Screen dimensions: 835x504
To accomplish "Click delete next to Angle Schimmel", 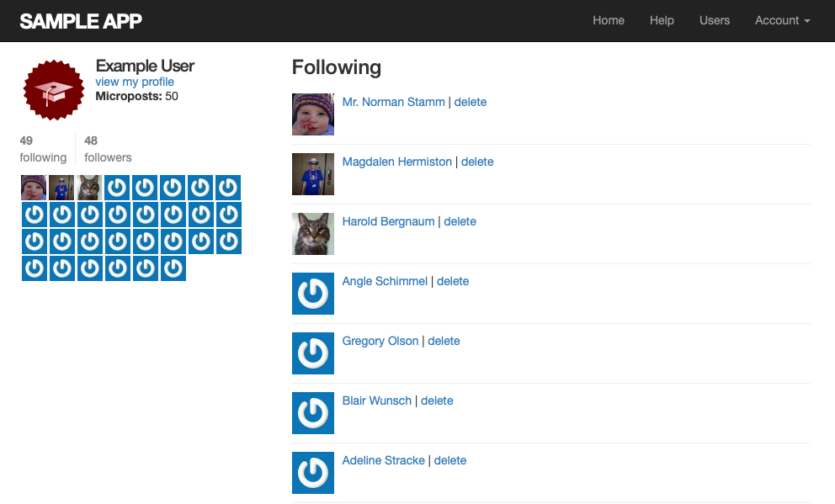I will pos(453,282).
